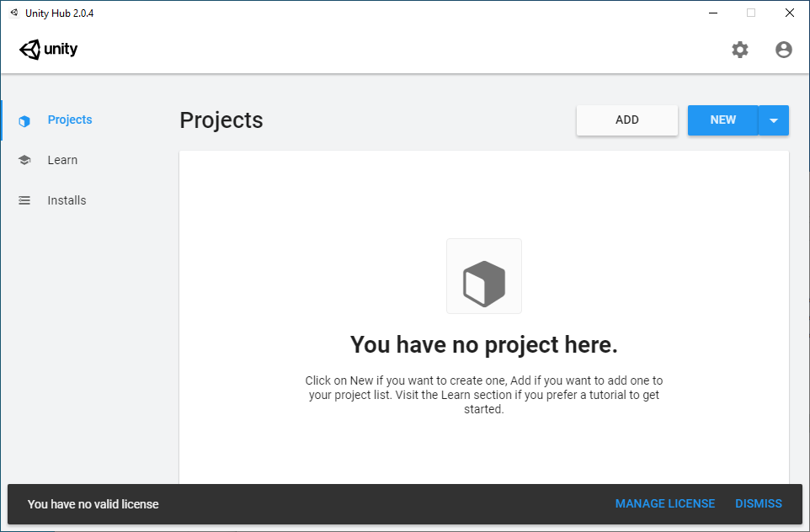Dismiss the license warning notification
Screen dimensions: 810x532
coord(758,503)
